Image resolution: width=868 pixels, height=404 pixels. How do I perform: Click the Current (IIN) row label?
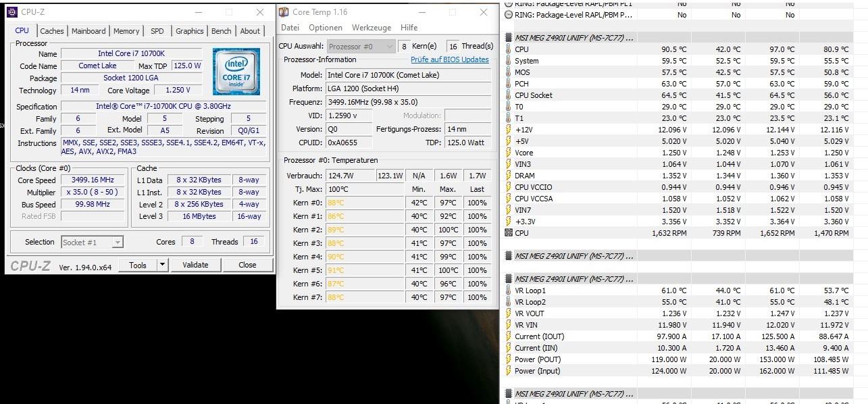(x=536, y=348)
